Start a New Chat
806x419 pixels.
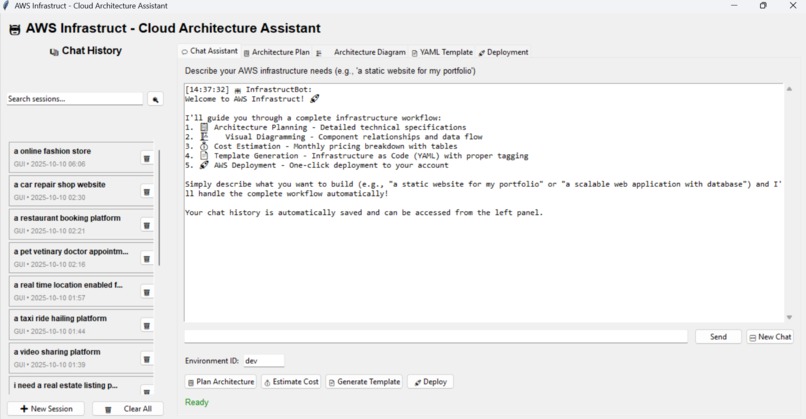point(770,337)
